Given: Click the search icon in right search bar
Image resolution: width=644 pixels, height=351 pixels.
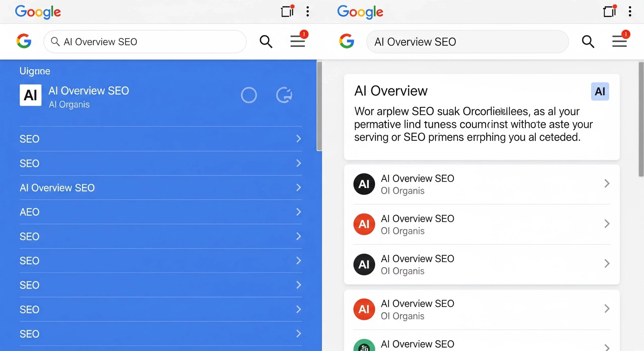Looking at the screenshot, I should pyautogui.click(x=588, y=41).
